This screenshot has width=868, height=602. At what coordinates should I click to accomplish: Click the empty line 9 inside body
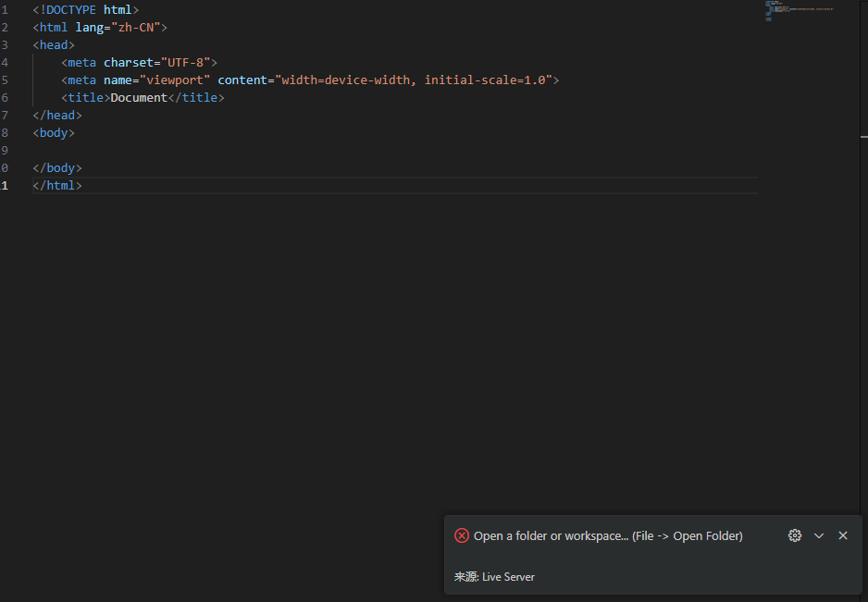tap(394, 151)
